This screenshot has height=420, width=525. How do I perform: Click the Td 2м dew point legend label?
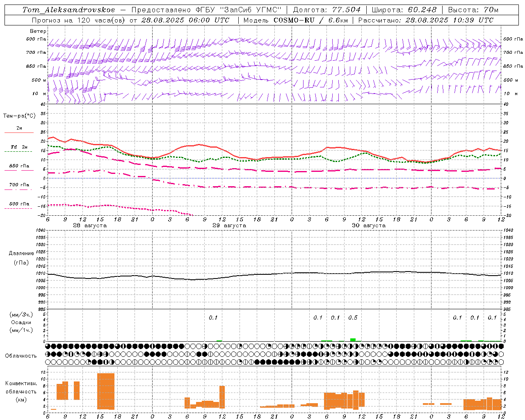coord(19,147)
